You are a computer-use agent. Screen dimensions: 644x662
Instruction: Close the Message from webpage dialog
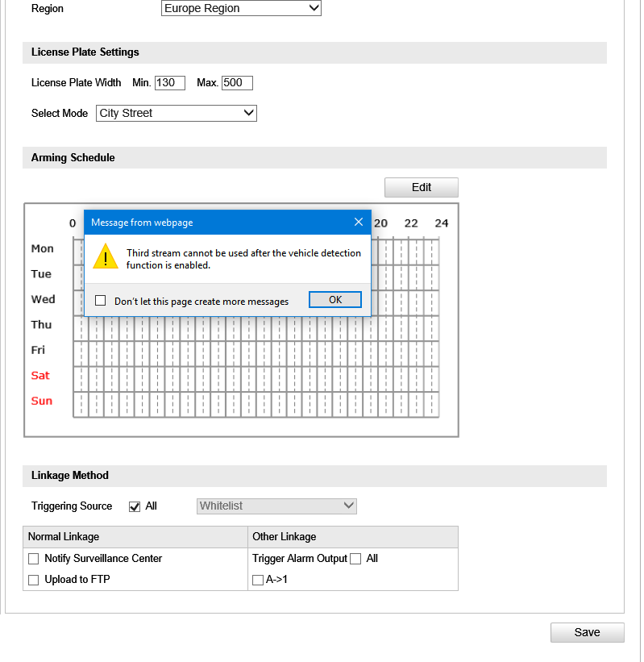359,223
